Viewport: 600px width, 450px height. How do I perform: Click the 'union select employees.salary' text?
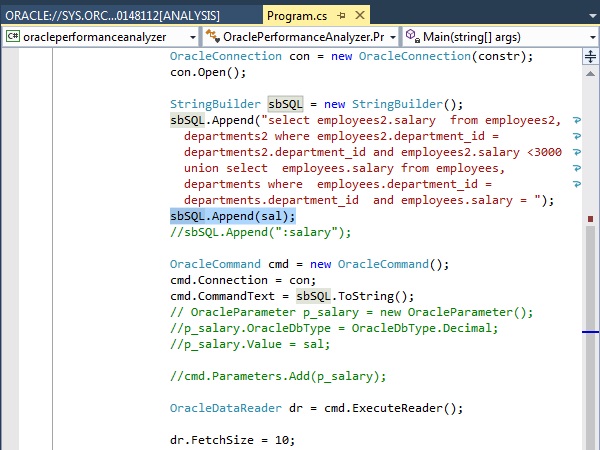pyautogui.click(x=289, y=168)
